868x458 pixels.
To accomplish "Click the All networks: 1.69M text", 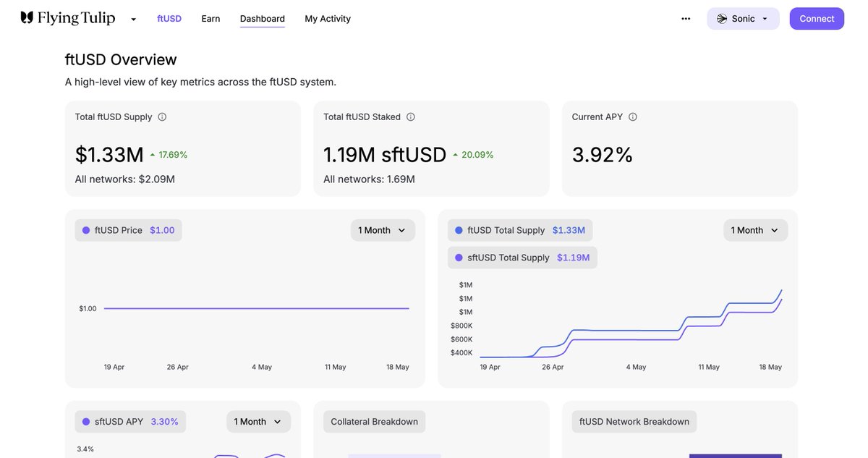I will coord(369,179).
